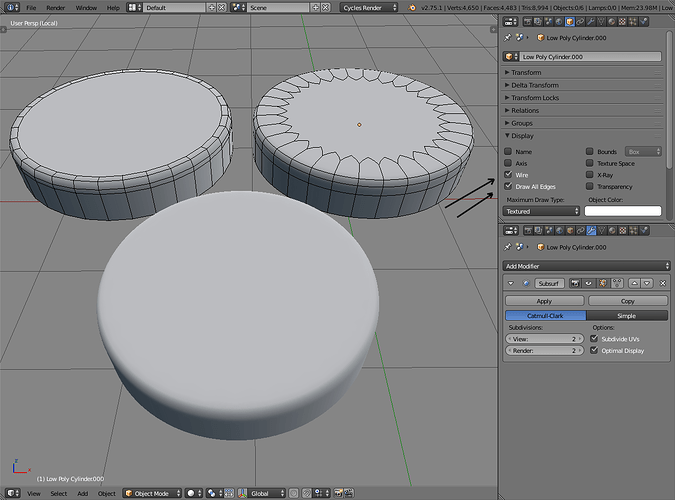
Task: Open Material tab in lower properties panel
Action: coord(612,231)
